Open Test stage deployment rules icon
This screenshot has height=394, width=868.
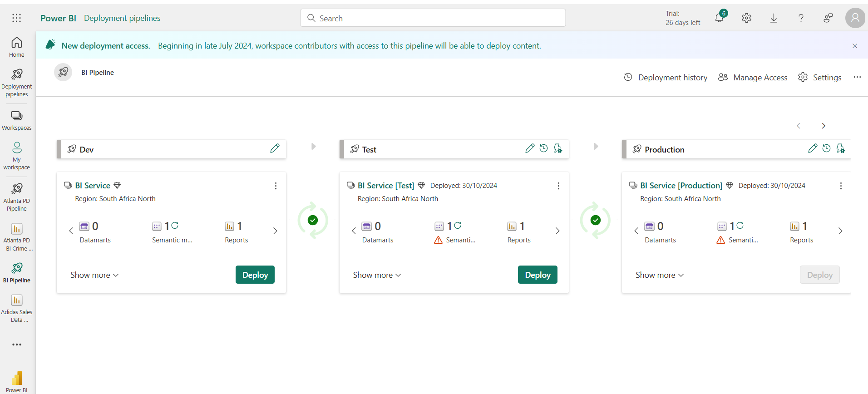558,148
